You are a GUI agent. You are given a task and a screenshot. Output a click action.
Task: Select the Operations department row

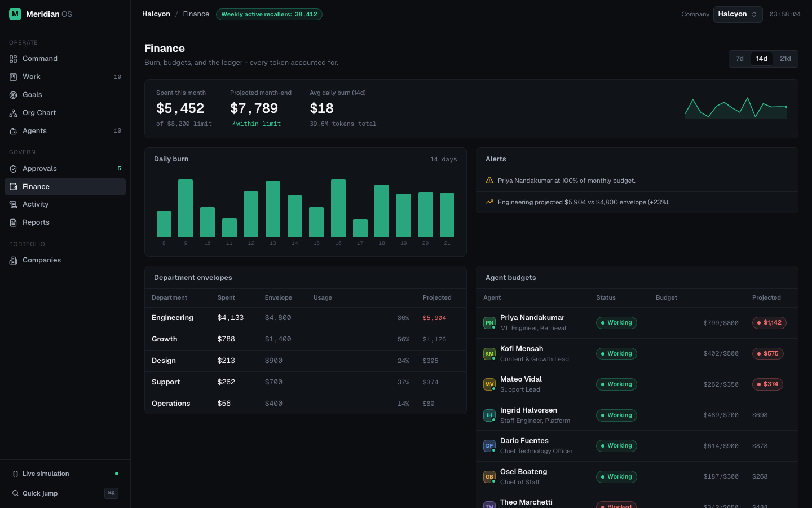306,404
